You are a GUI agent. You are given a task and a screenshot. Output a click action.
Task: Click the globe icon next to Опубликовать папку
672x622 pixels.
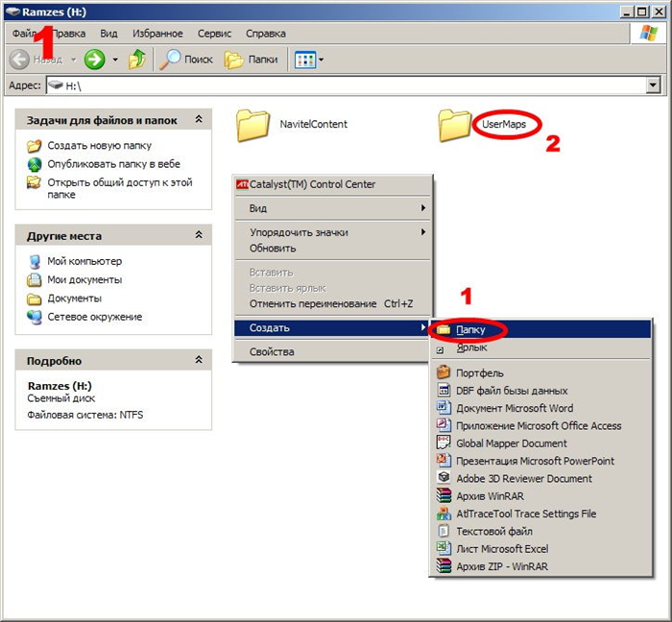click(x=35, y=164)
